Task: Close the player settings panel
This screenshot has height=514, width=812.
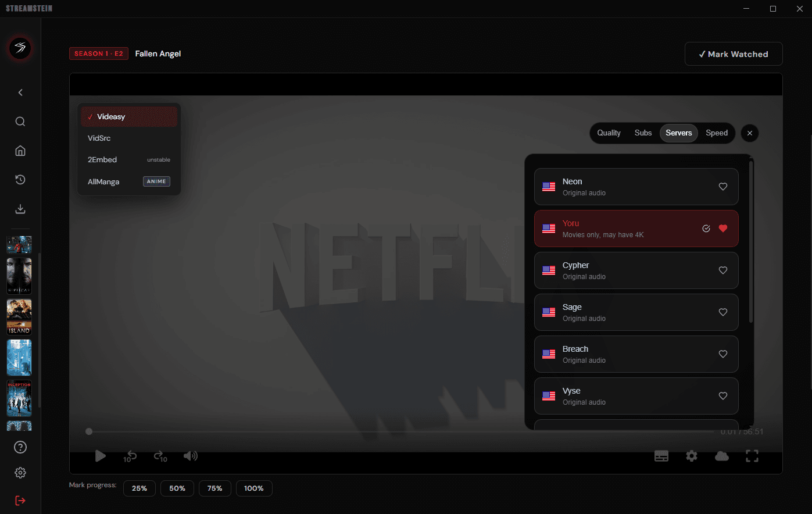Action: pyautogui.click(x=750, y=133)
